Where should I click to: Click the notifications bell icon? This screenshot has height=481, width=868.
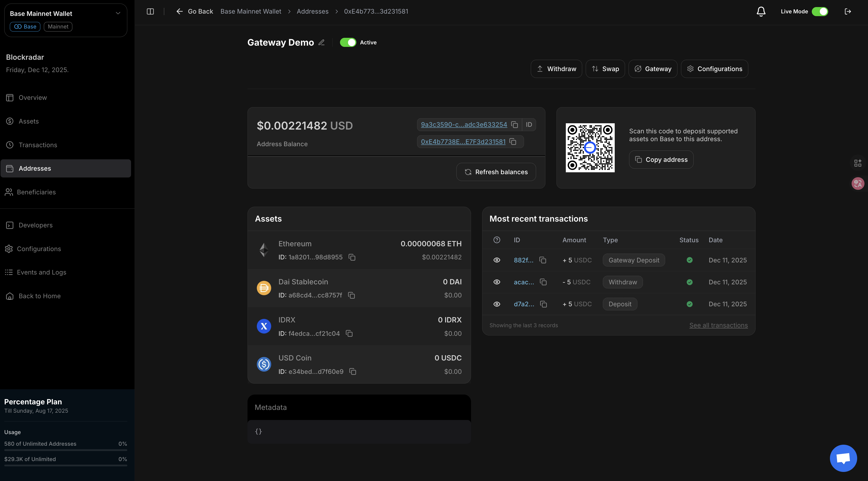pyautogui.click(x=761, y=11)
